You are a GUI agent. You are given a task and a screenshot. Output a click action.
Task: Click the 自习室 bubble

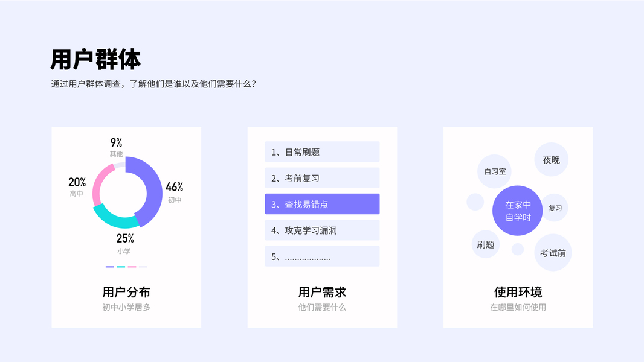tap(495, 171)
